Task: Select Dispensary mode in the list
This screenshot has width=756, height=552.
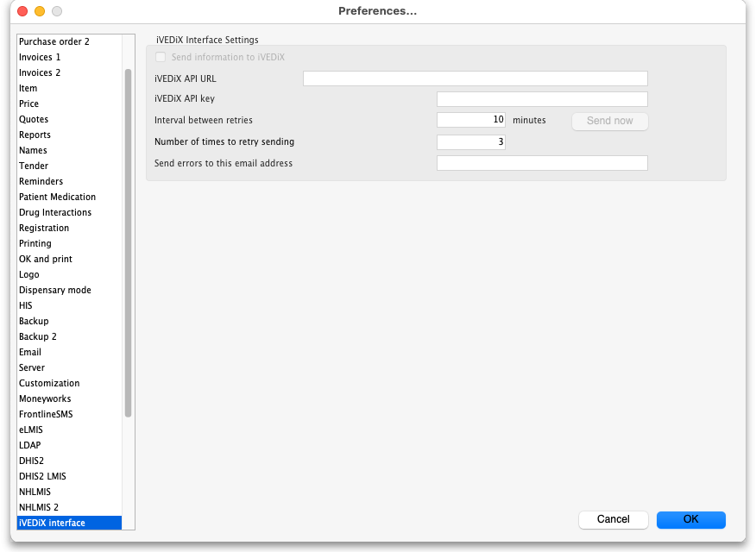Action: click(x=55, y=290)
